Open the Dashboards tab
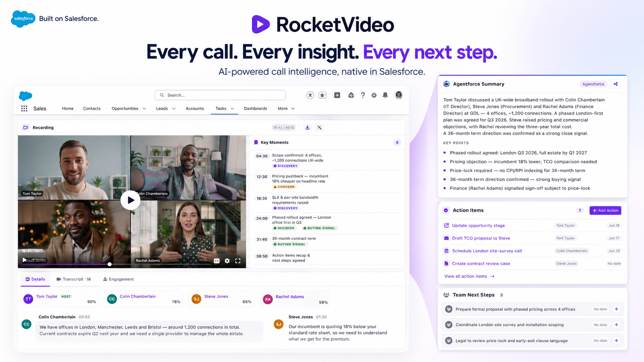 (255, 108)
